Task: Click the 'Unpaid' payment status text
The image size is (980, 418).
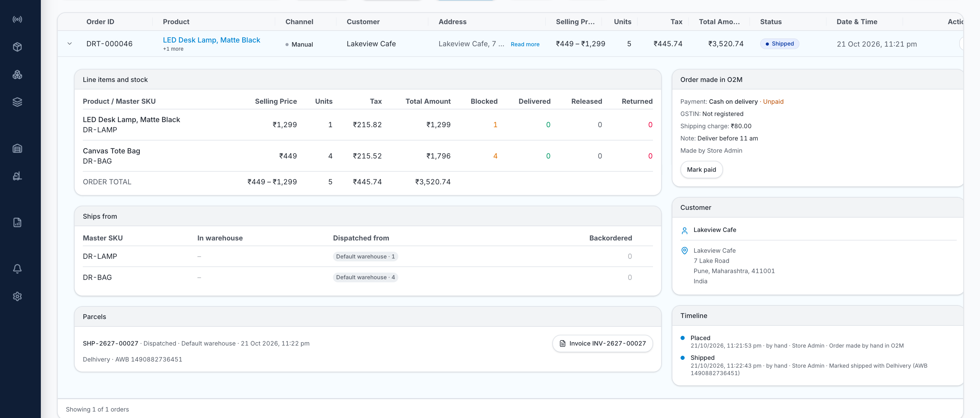Action: (773, 102)
